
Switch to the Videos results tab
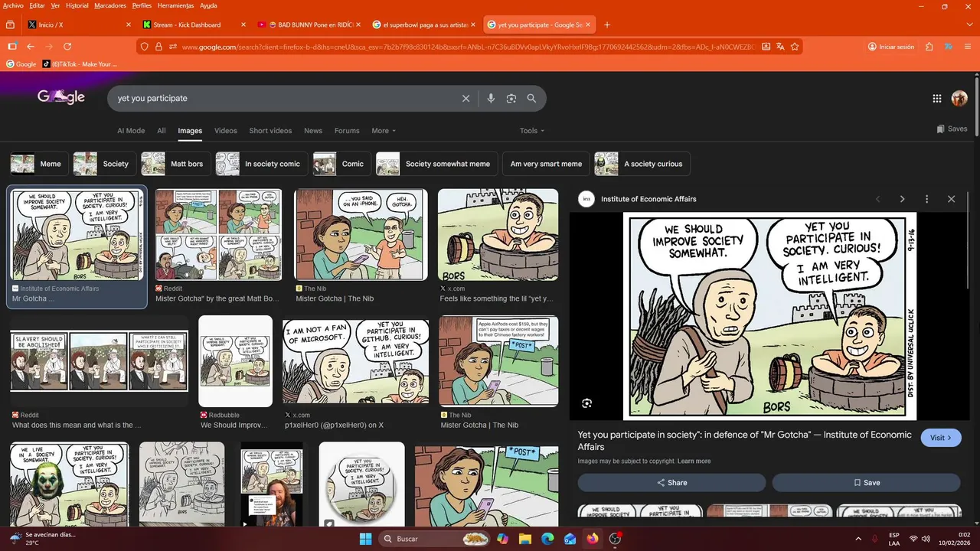pos(226,131)
